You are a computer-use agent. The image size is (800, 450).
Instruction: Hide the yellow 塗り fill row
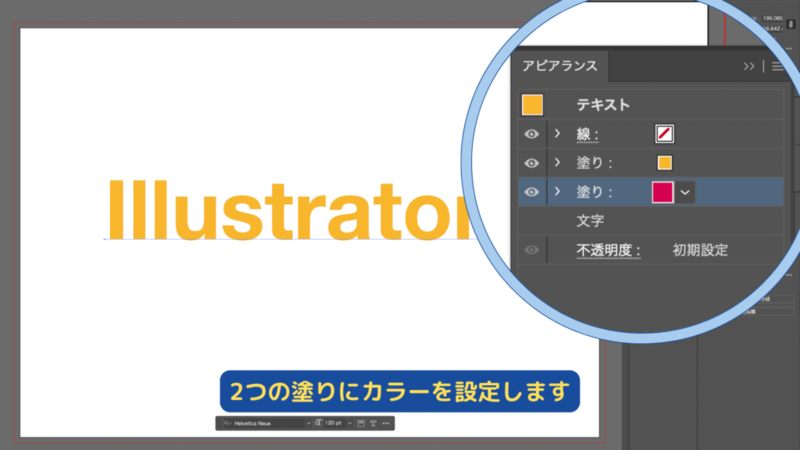point(531,163)
